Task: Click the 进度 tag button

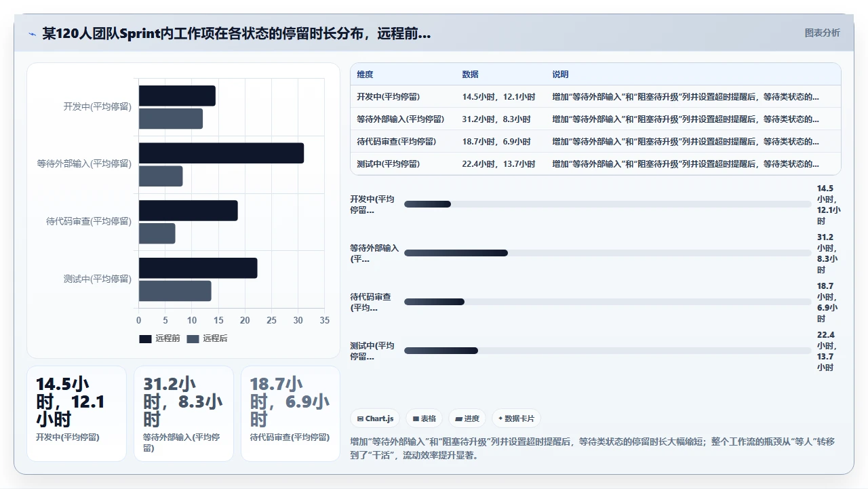Action: click(x=467, y=418)
